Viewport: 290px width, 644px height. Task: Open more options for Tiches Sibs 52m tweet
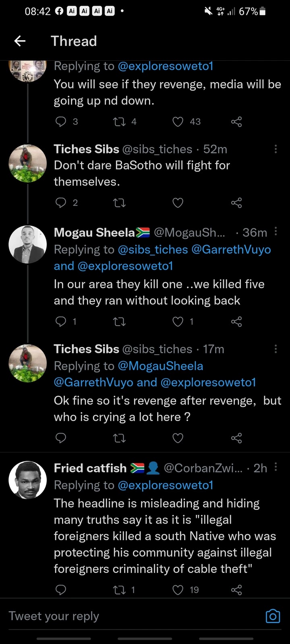(x=275, y=149)
